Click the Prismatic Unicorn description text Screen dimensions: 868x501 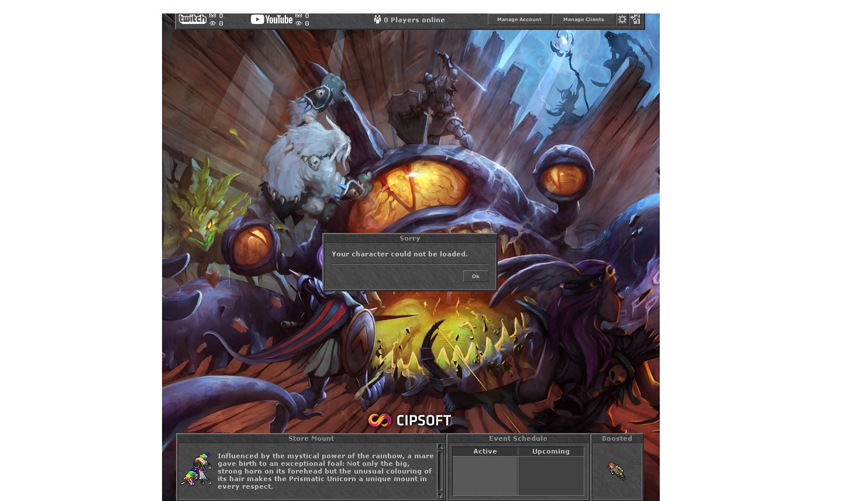326,471
